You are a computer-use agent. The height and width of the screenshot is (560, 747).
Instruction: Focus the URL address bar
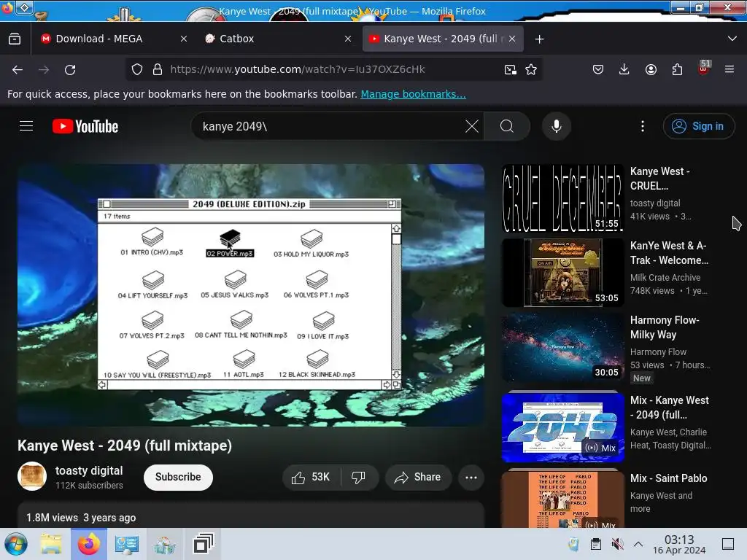coord(333,69)
